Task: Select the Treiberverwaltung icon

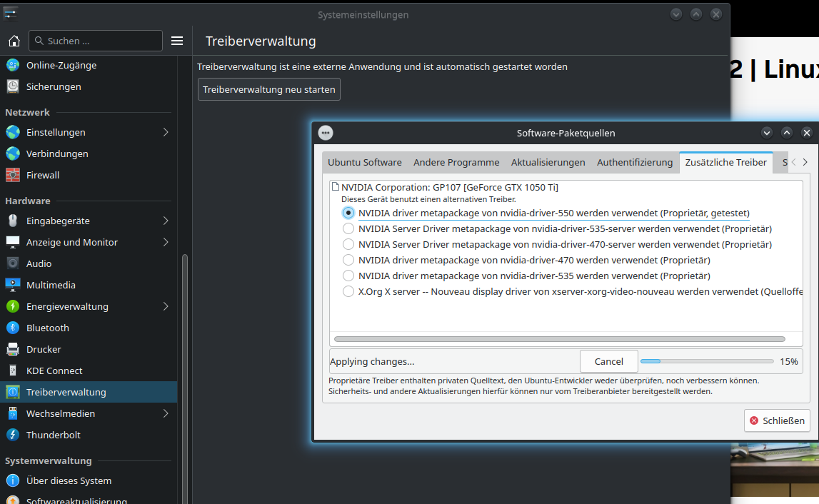Action: tap(13, 392)
